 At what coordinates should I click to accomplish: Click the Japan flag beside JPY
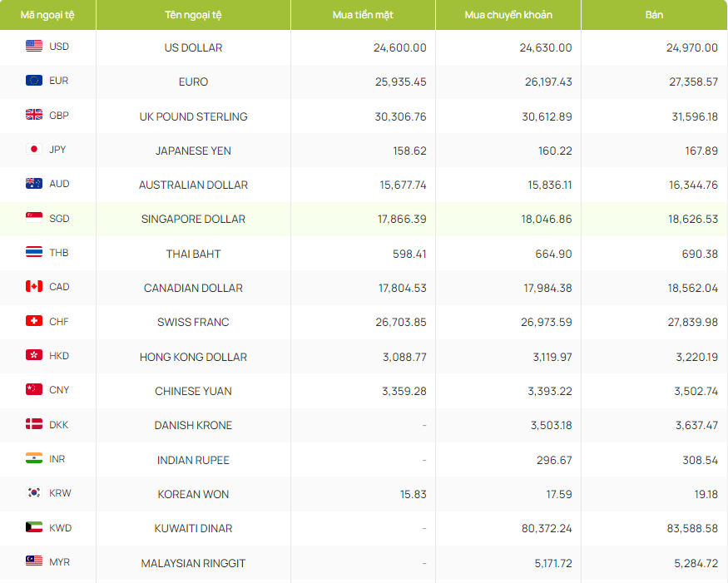34,150
